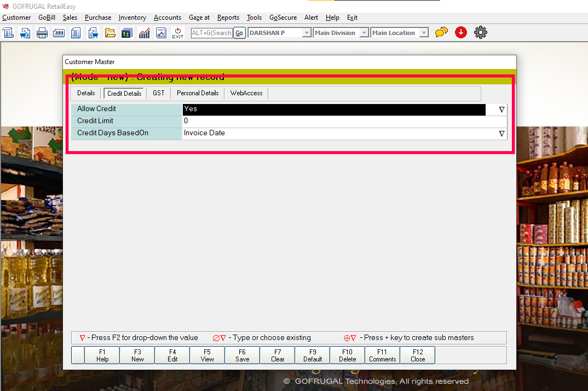Viewport: 588px width, 391px height.
Task: Open the Main Division dropdown
Action: coord(364,33)
